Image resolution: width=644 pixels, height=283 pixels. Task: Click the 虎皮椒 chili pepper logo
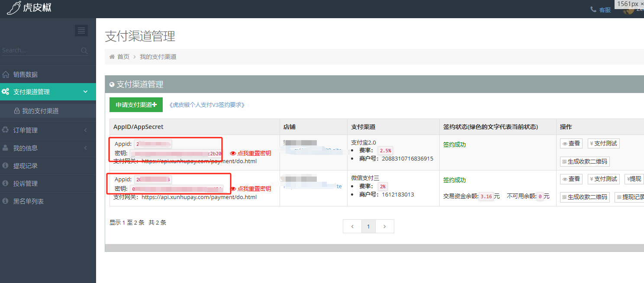point(29,7)
